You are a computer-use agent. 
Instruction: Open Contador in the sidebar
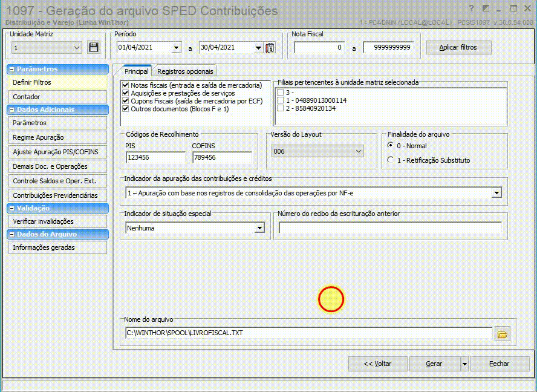(x=57, y=97)
